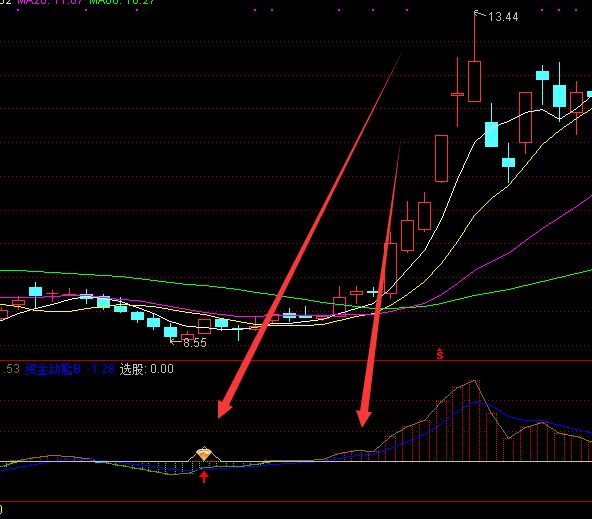Click the small red up-arrow below the diamond

click(x=204, y=477)
